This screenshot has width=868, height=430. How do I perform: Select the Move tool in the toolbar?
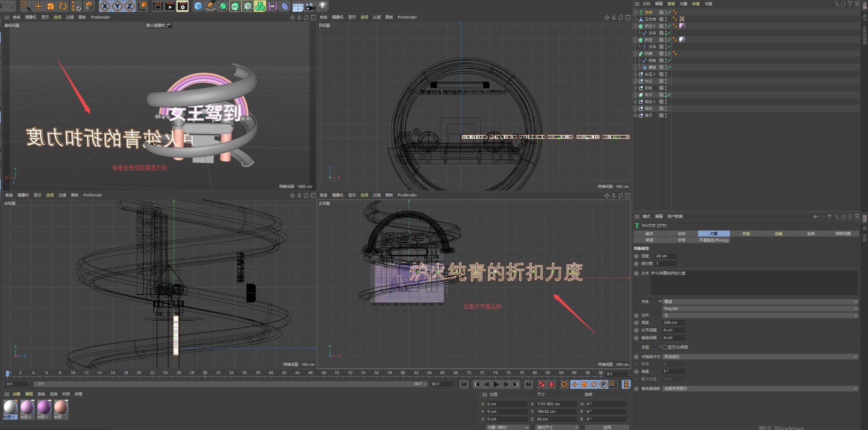(x=38, y=6)
